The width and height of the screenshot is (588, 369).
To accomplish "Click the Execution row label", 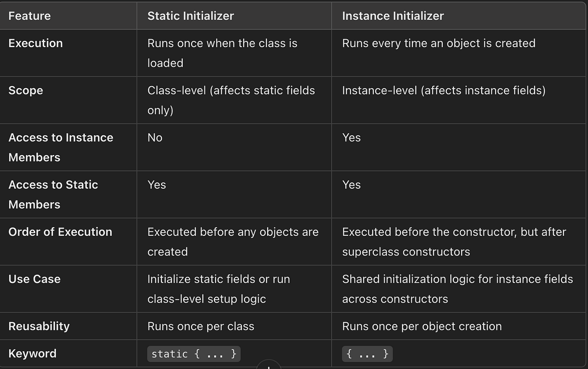I will [x=36, y=43].
